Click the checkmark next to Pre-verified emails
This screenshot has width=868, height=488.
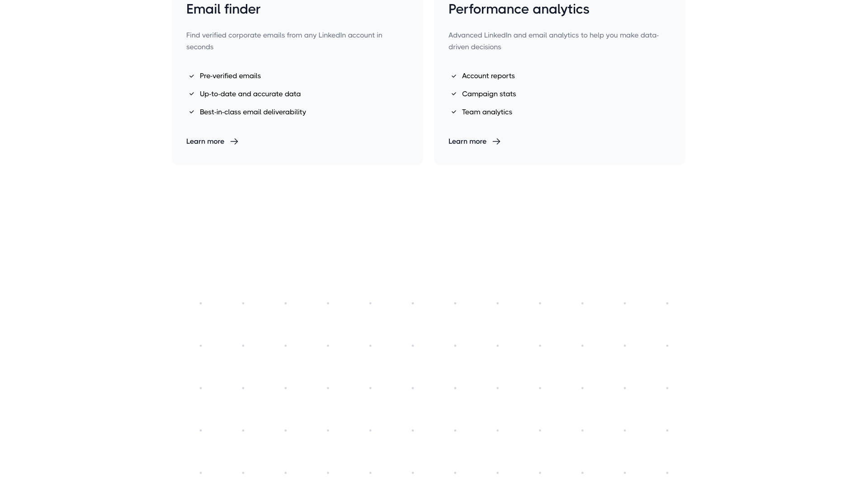point(191,76)
